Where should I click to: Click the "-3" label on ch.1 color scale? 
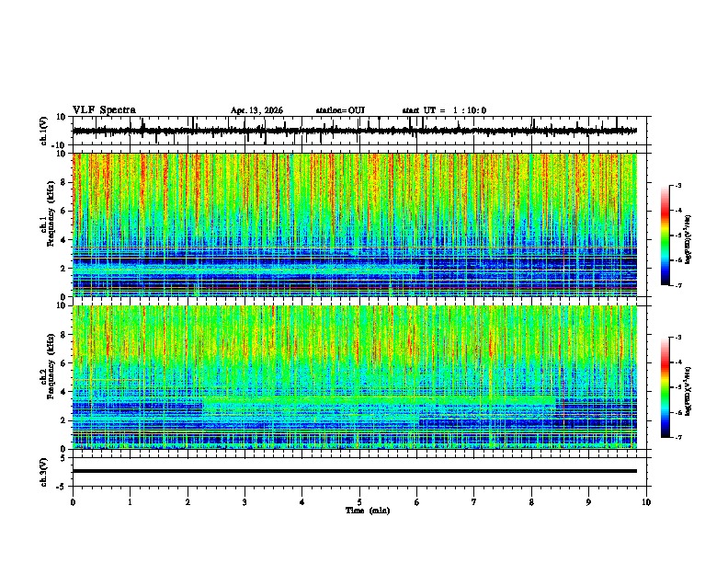(677, 186)
